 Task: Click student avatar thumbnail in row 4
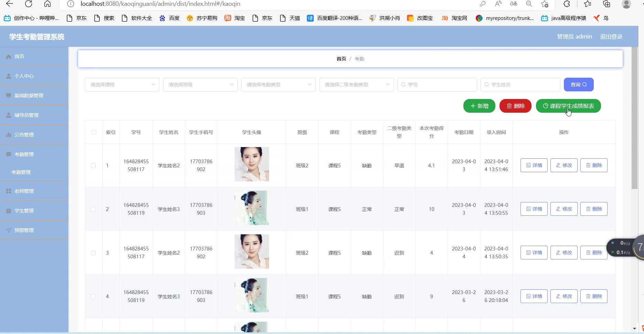click(252, 295)
